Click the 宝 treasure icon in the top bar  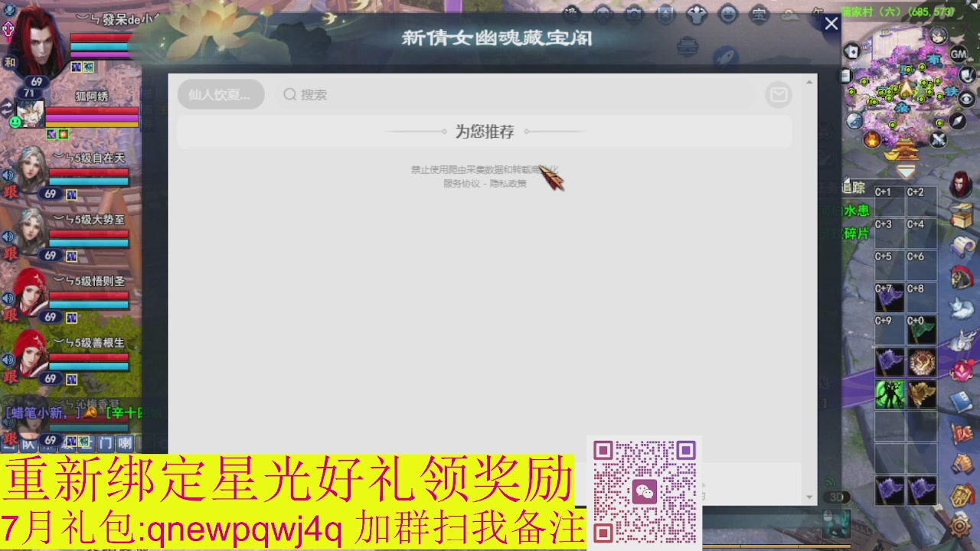[x=759, y=14]
